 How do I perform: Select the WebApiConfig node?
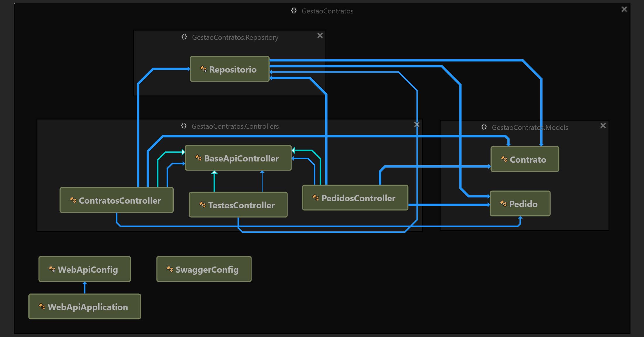click(x=85, y=269)
